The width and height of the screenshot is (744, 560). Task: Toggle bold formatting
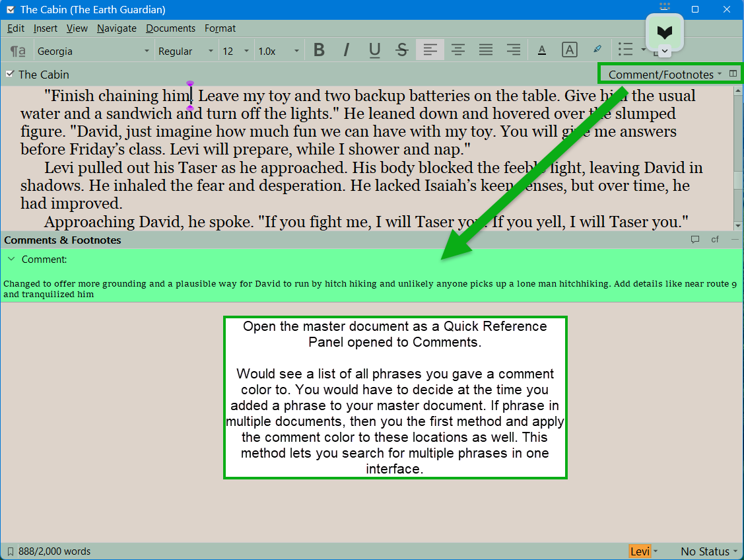pyautogui.click(x=319, y=51)
